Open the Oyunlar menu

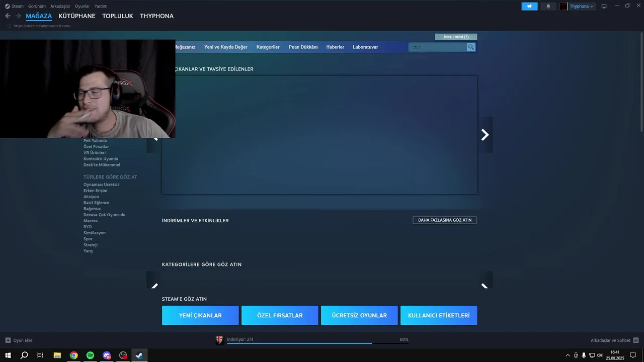[x=83, y=6]
